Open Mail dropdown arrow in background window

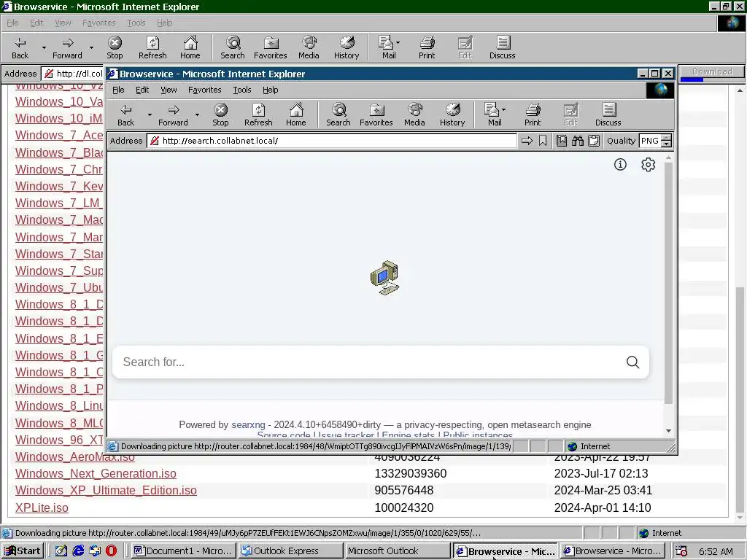click(x=398, y=42)
